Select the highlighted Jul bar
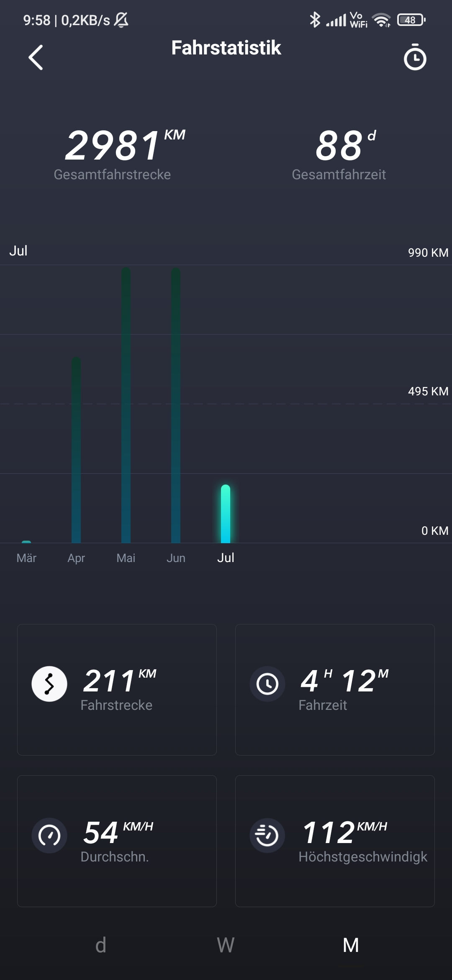This screenshot has width=452, height=980. click(x=226, y=514)
